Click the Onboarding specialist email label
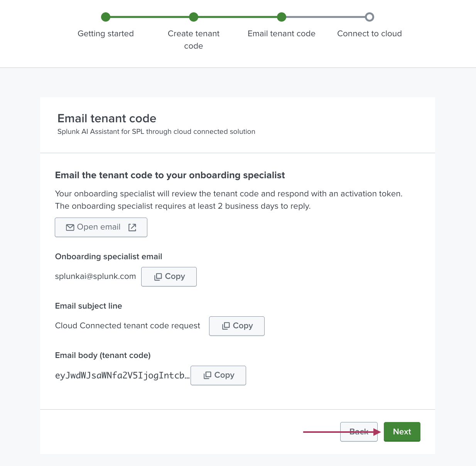This screenshot has width=476, height=466. coord(109,257)
